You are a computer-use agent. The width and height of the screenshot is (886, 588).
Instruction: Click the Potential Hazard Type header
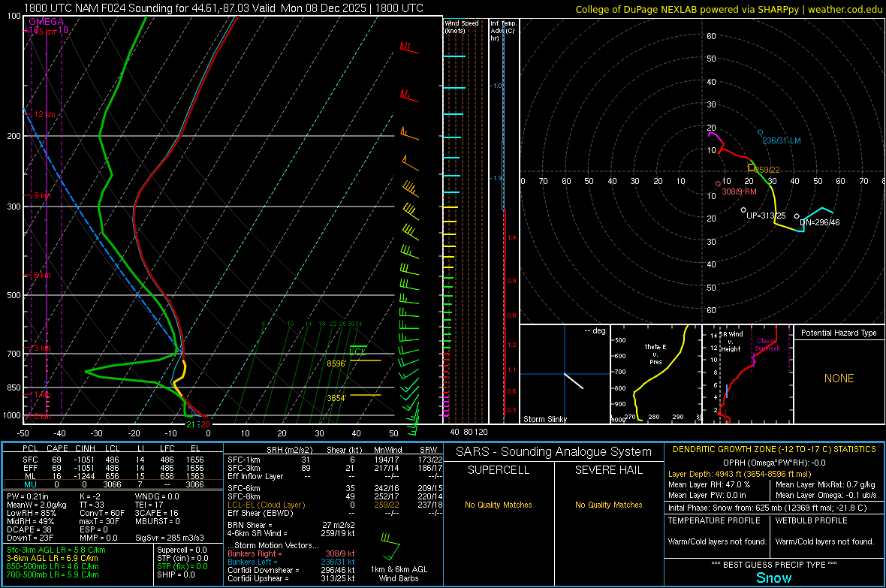coord(839,333)
